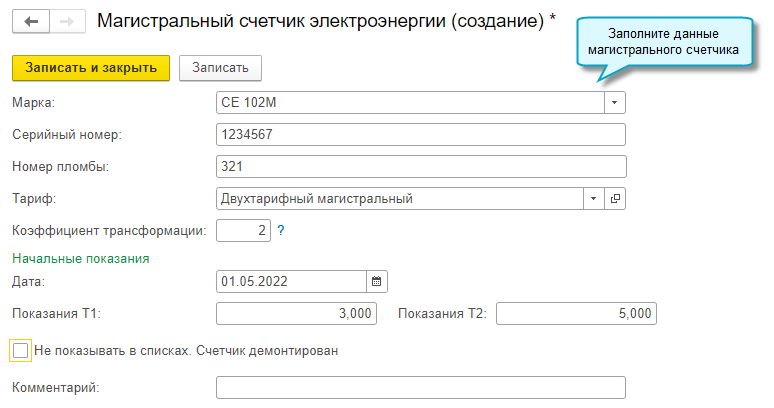
Task: Enable the Счетчик демонтирован checkbox
Action: point(20,351)
